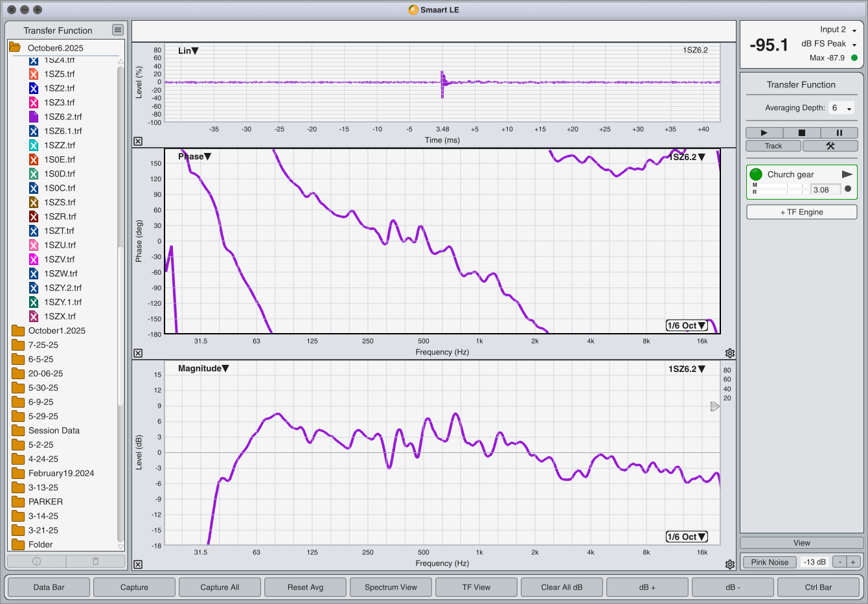Close the magnitude graph pane

[x=138, y=564]
